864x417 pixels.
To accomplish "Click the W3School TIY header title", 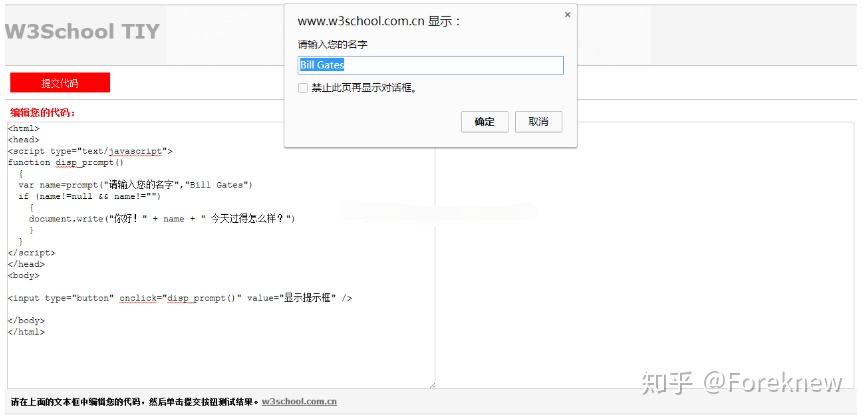I will tap(82, 31).
